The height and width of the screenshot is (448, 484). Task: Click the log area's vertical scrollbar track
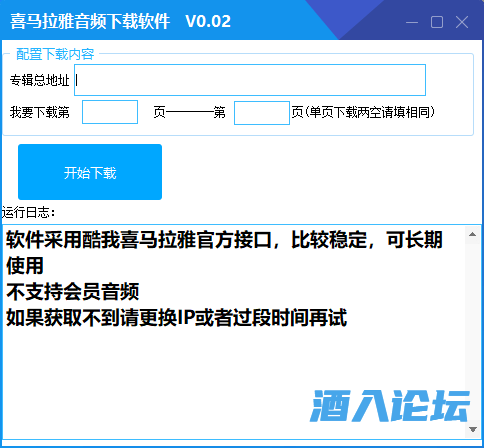pos(472,332)
